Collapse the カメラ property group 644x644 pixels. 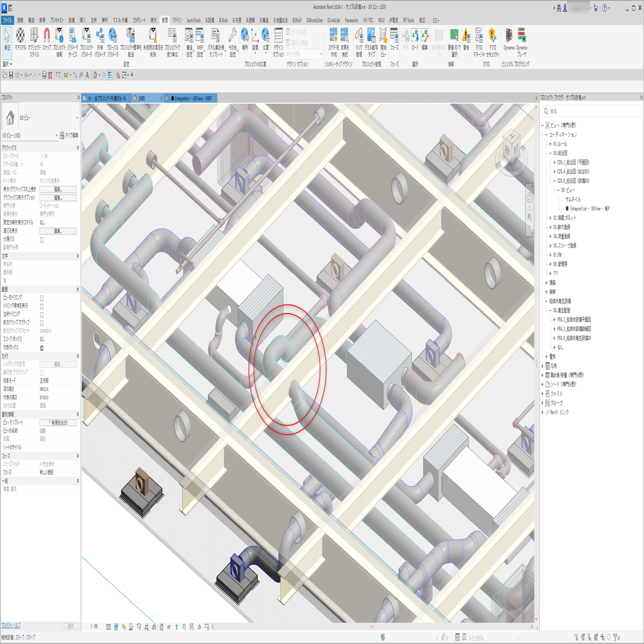tap(78, 356)
